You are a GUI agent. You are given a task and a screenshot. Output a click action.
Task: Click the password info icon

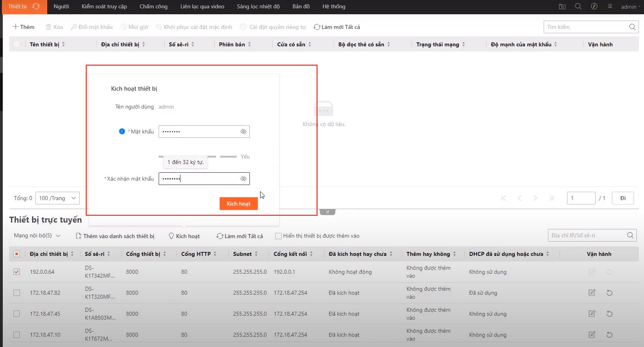pyautogui.click(x=122, y=132)
